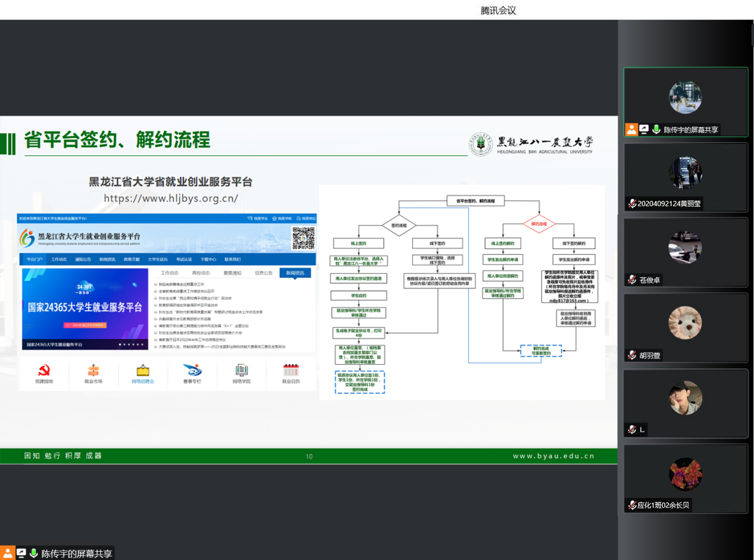
Task: Click the 国家24365大学生就业服务平台 banner image
Action: coord(85,309)
